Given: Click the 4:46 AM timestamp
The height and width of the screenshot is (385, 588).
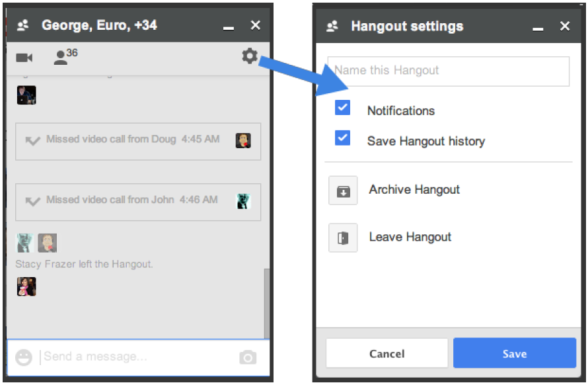Looking at the screenshot, I should 199,200.
